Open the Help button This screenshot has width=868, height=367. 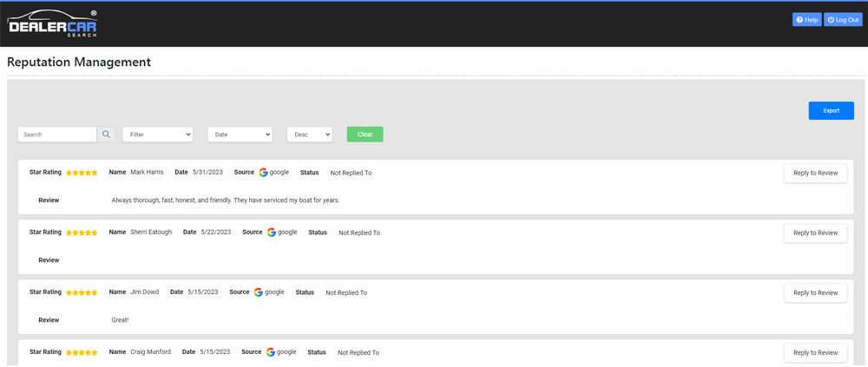806,19
